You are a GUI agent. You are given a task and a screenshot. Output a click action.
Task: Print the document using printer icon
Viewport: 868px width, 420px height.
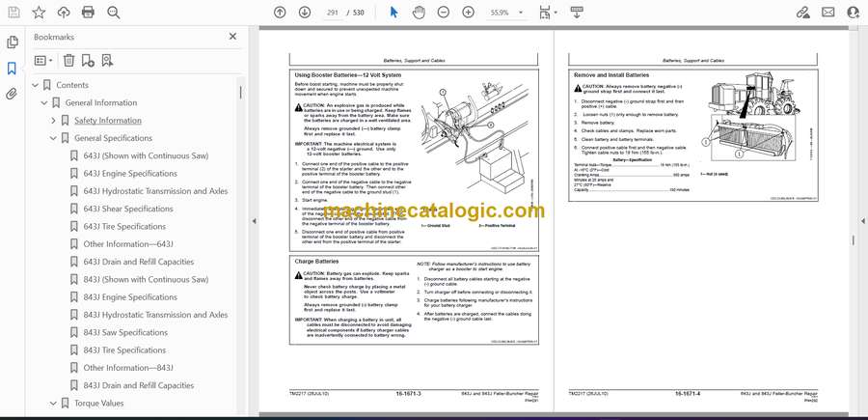[88, 13]
